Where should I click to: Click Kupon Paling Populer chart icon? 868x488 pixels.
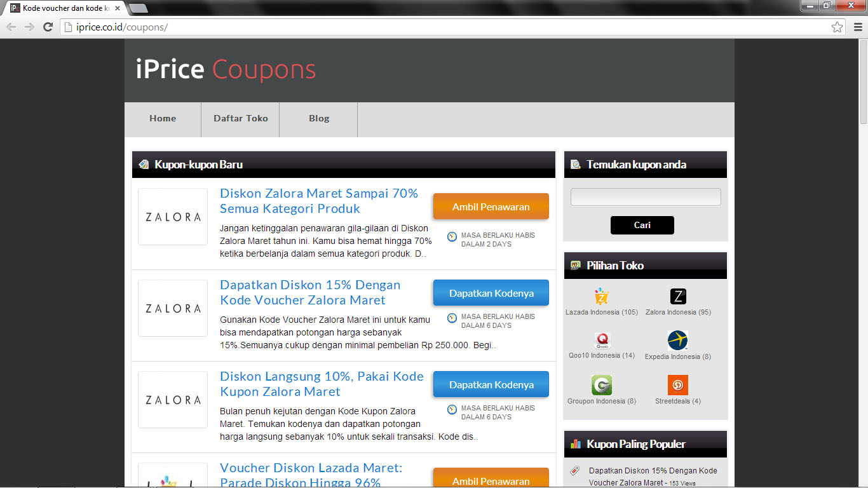pyautogui.click(x=576, y=444)
